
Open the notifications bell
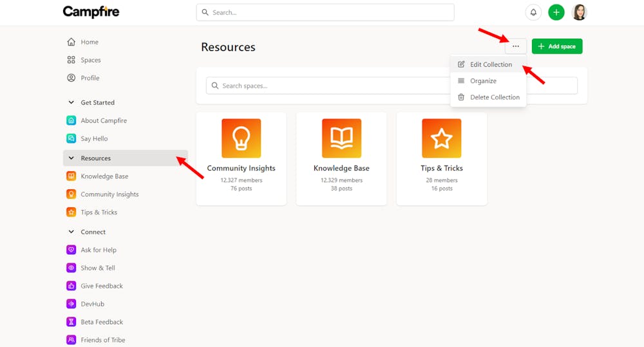pos(533,12)
